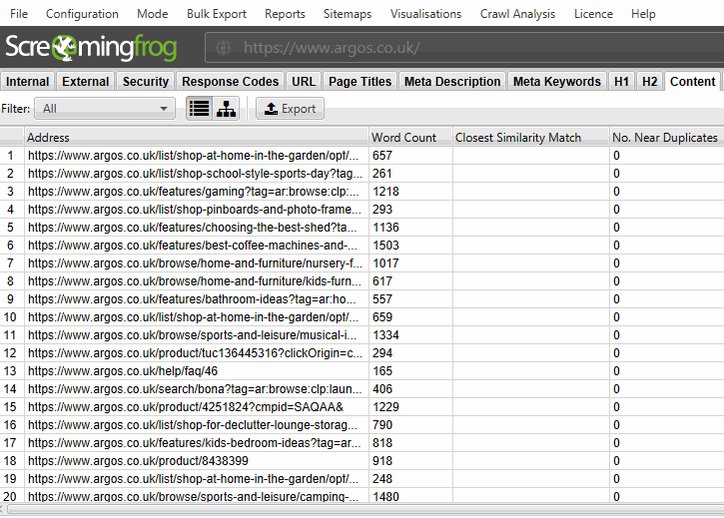Click word count value 1334
The width and height of the screenshot is (724, 518).
pyautogui.click(x=386, y=336)
